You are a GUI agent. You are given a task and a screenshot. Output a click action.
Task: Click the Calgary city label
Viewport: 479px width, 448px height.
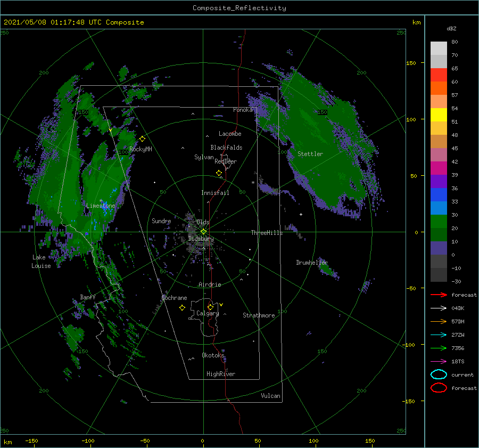tap(208, 313)
